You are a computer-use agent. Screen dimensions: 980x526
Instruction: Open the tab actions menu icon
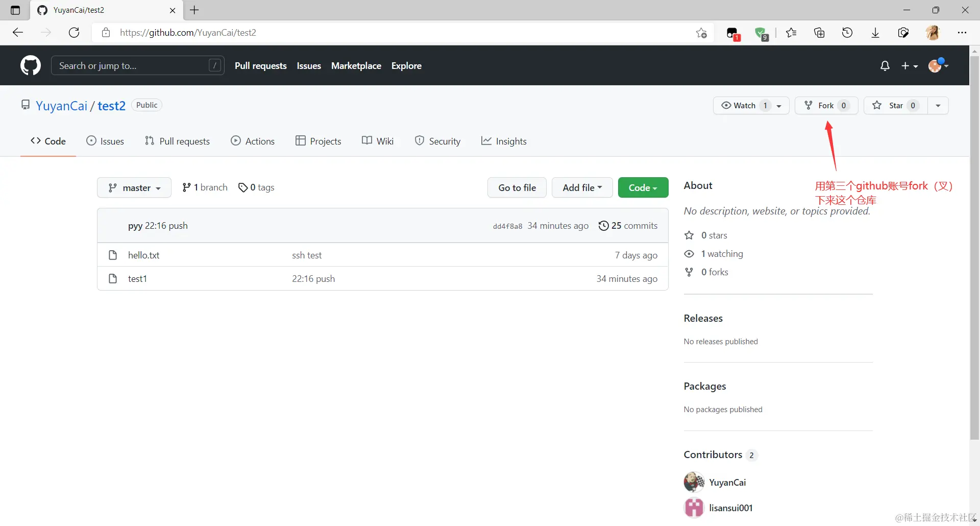click(x=15, y=10)
